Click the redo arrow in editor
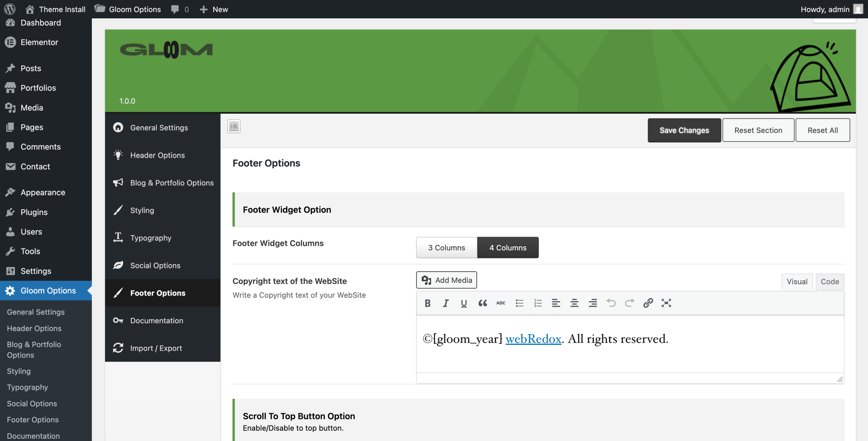Screen dimensions: 868x441 (630, 303)
